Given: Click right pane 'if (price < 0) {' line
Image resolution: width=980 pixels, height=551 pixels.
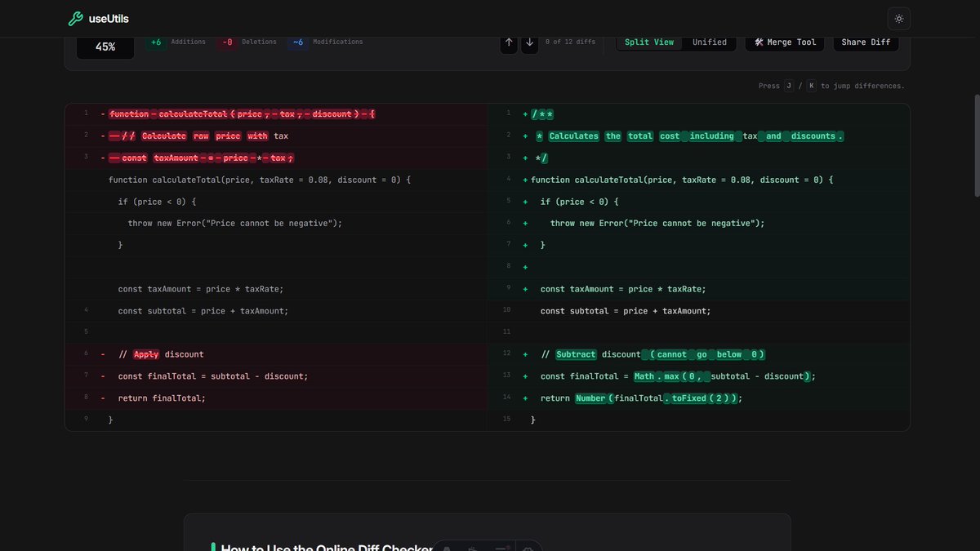Looking at the screenshot, I should pyautogui.click(x=698, y=202).
